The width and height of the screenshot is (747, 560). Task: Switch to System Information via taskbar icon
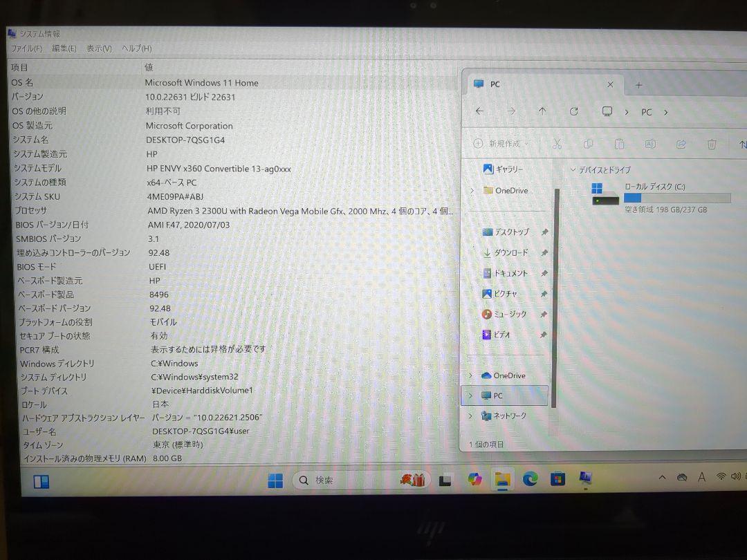click(x=586, y=478)
